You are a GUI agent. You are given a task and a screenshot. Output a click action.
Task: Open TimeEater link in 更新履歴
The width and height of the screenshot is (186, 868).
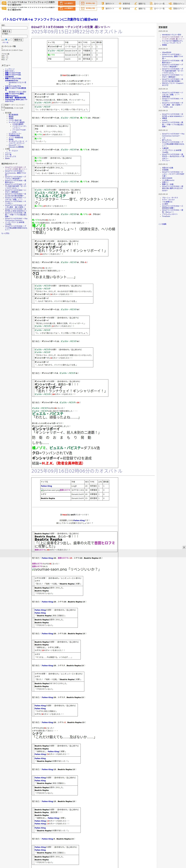point(166,216)
